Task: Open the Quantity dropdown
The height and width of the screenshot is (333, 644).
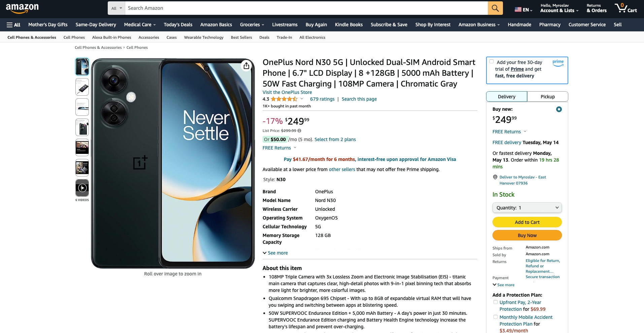Action: [x=527, y=208]
